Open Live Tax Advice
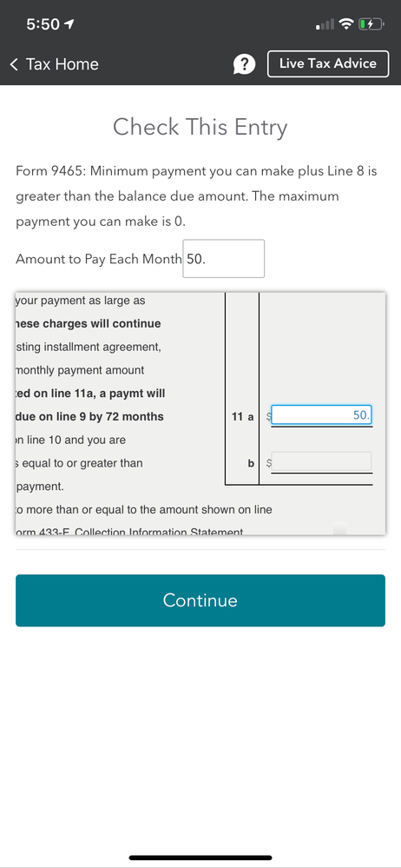The width and height of the screenshot is (401, 868). 328,63
